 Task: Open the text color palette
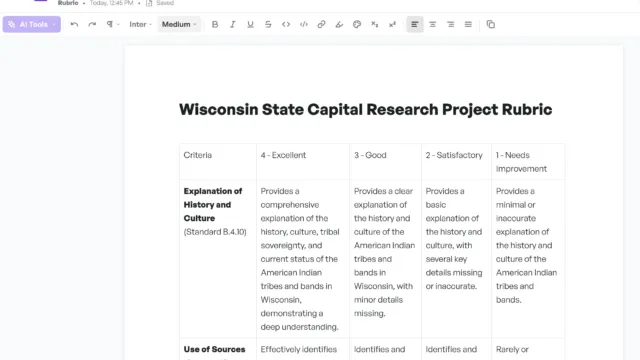pos(357,24)
